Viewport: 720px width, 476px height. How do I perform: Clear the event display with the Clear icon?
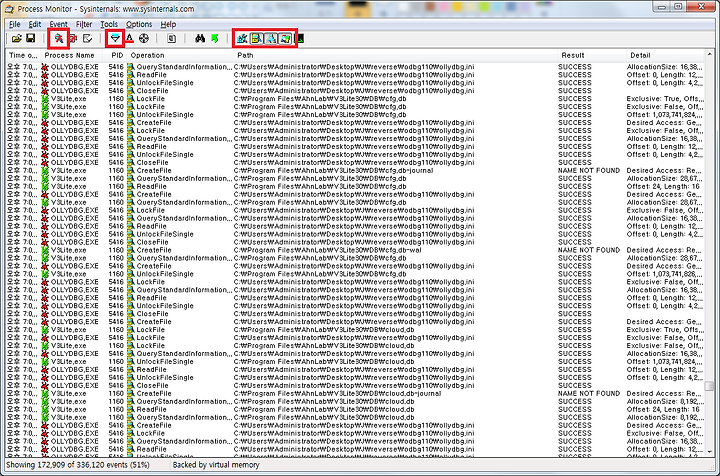click(x=87, y=39)
